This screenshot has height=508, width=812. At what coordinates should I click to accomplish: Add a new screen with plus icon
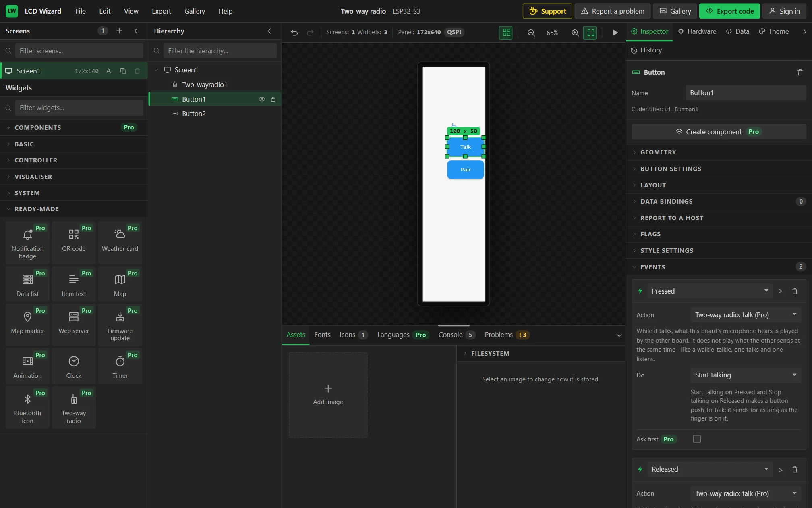point(119,31)
